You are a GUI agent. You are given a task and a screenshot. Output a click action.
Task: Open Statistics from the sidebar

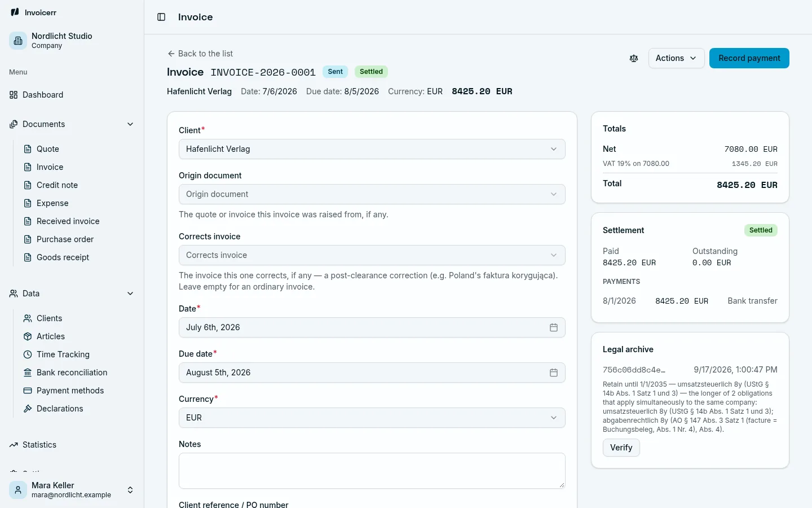click(72, 445)
